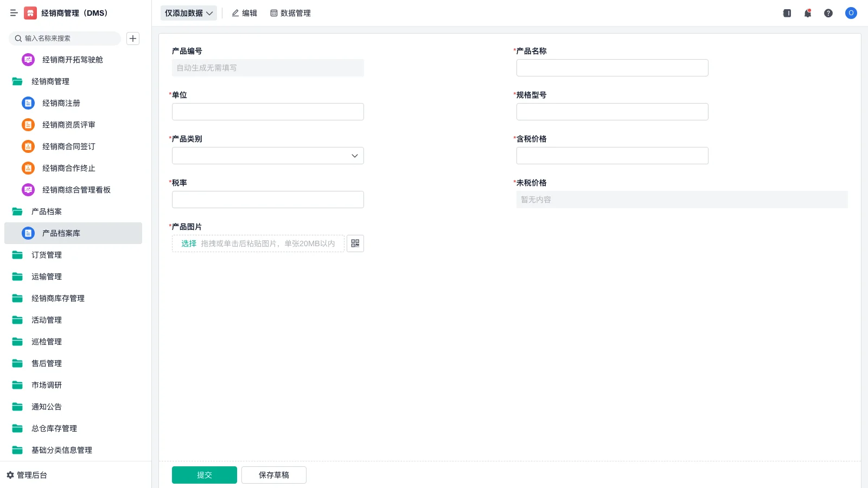Expand the 订货管理 folder in sidebar

coord(46,255)
